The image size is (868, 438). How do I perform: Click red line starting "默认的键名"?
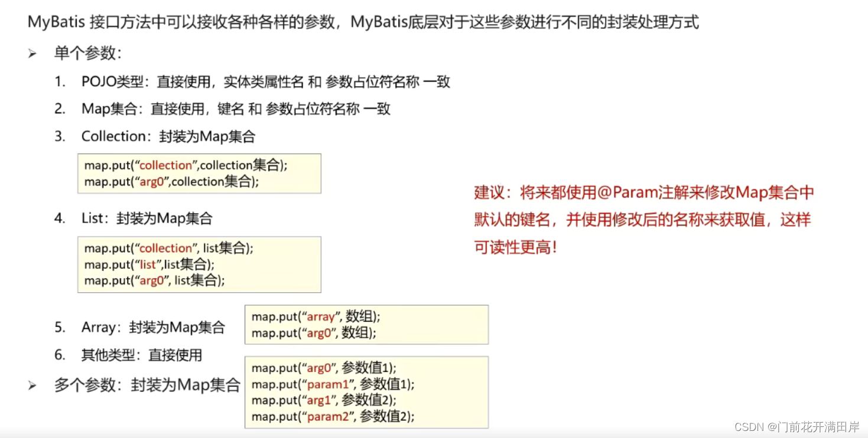[643, 220]
